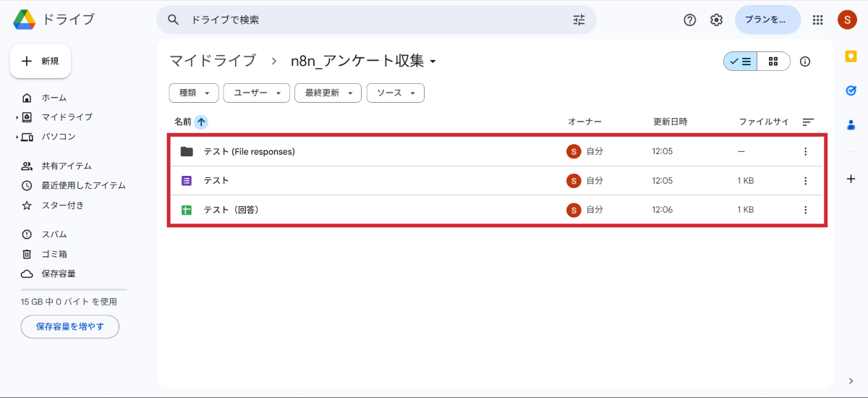Screen dimensions: 868x398
Task: Open the 種類 filter dropdown
Action: click(x=194, y=93)
